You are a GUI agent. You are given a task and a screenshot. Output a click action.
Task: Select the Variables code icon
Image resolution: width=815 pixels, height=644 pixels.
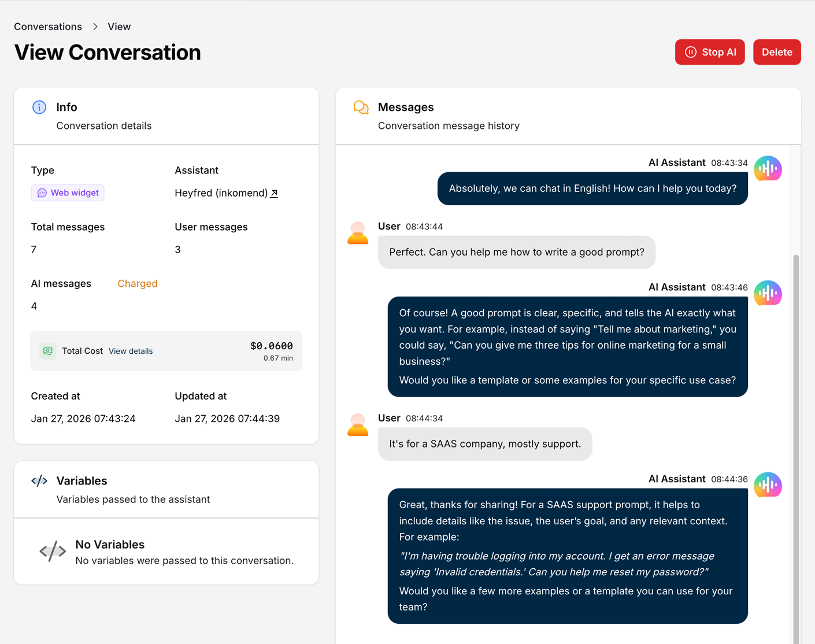pos(39,480)
